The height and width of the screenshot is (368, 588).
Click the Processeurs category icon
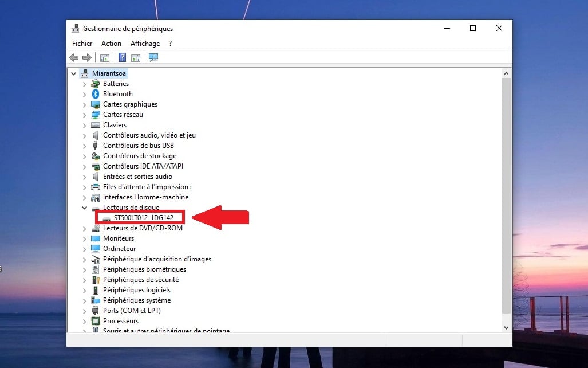point(96,320)
